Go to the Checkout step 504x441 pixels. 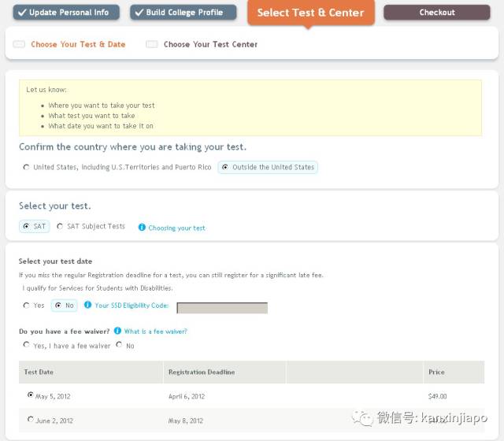[x=436, y=13]
